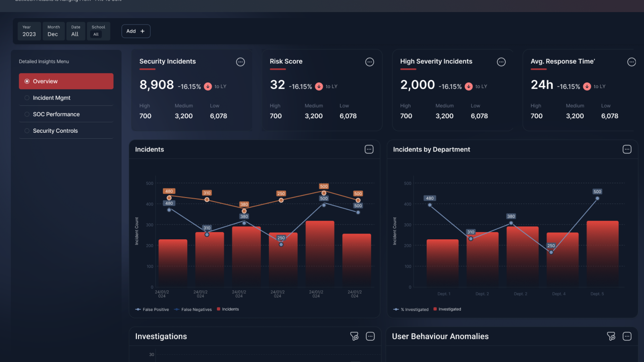Open Investigations panel options icon
The height and width of the screenshot is (362, 644).
coord(370,336)
